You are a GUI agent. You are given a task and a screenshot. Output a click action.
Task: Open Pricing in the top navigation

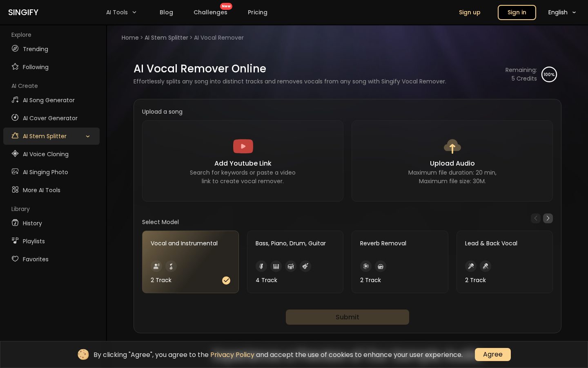[258, 12]
